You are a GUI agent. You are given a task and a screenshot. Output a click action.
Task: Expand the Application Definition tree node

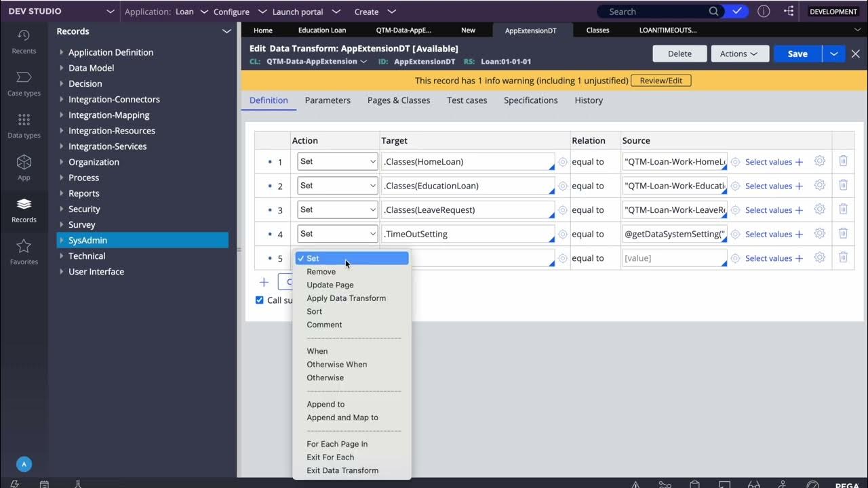coord(62,52)
